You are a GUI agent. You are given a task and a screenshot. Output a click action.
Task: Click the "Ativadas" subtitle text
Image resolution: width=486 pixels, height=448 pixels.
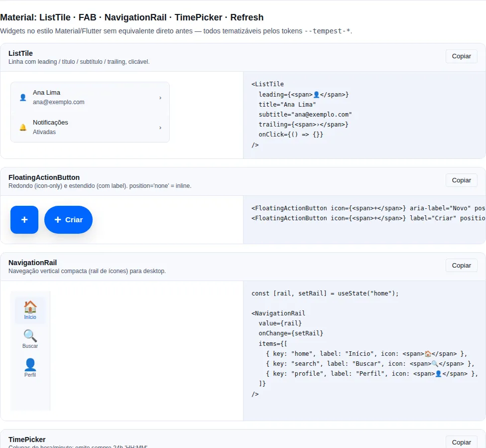tap(44, 132)
